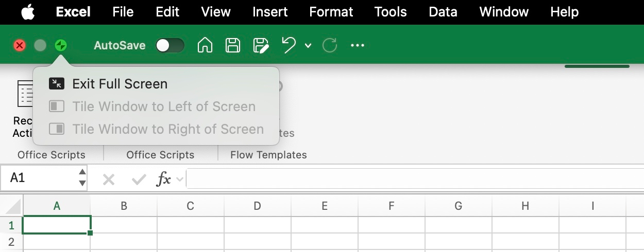644x252 pixels.
Task: Open the Excel application menu
Action: 73,12
